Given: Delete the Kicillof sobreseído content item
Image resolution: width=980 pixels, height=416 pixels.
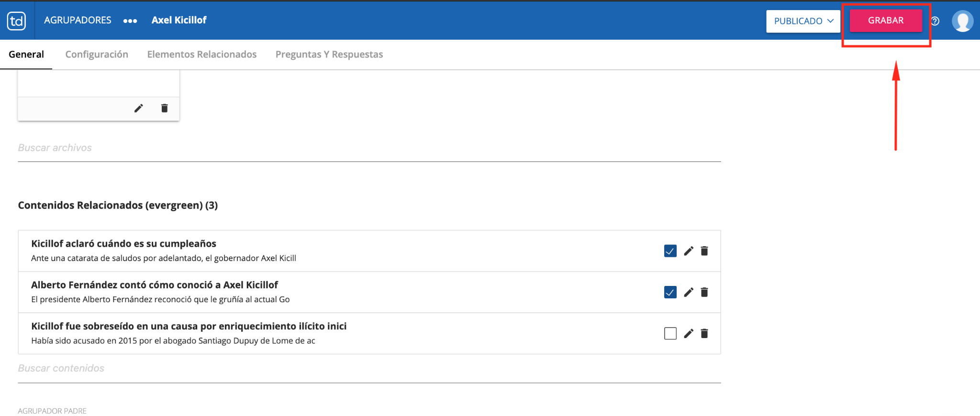Looking at the screenshot, I should [x=704, y=333].
